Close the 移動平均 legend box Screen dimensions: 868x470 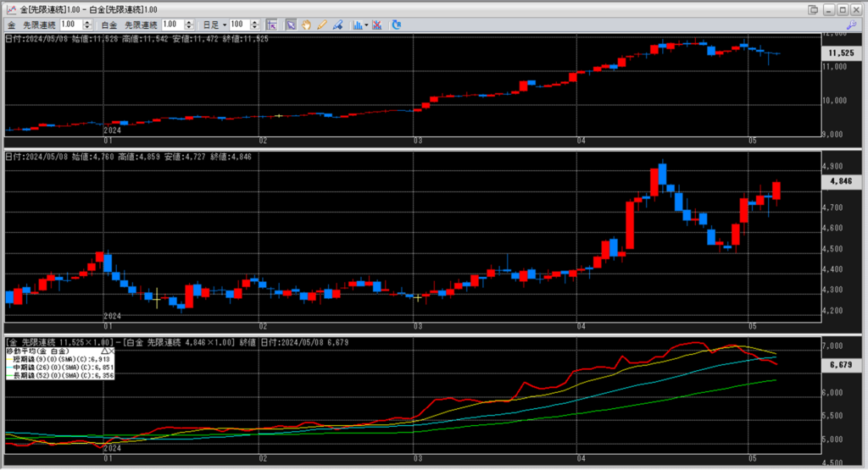click(112, 350)
